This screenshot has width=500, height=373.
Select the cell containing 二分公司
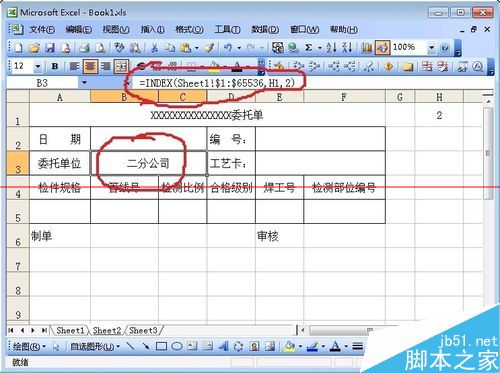(x=148, y=163)
